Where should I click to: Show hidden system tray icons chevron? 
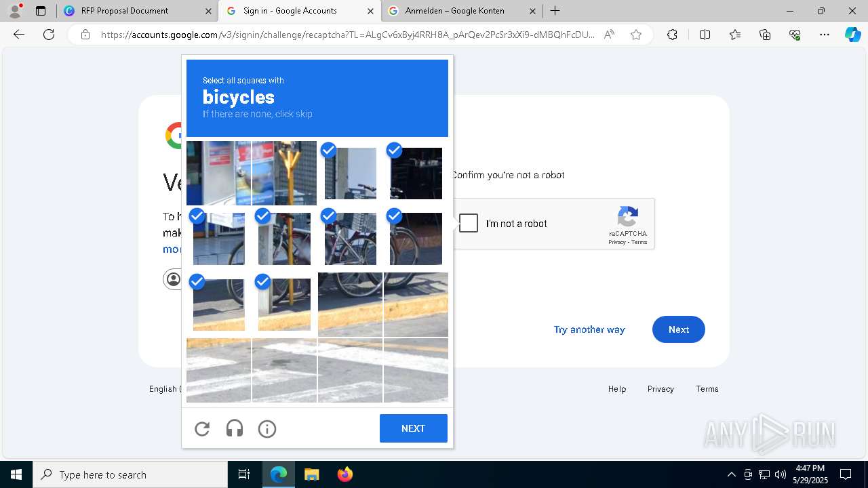coord(731,474)
